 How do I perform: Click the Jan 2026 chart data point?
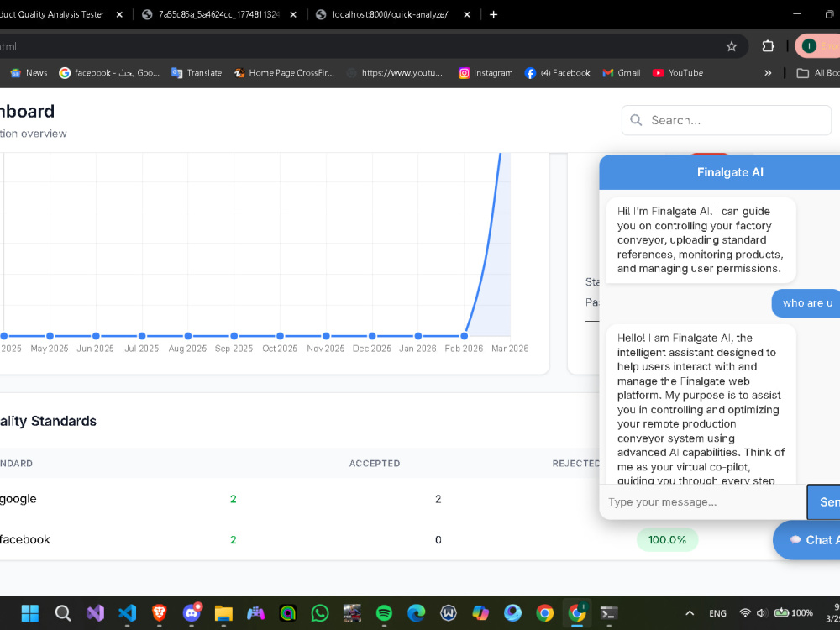(417, 336)
